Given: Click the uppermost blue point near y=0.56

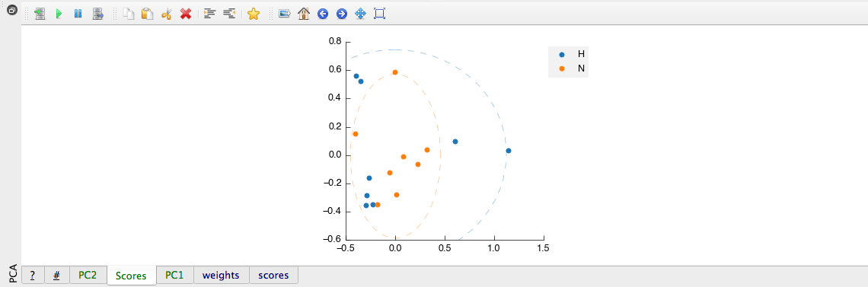Looking at the screenshot, I should (356, 76).
